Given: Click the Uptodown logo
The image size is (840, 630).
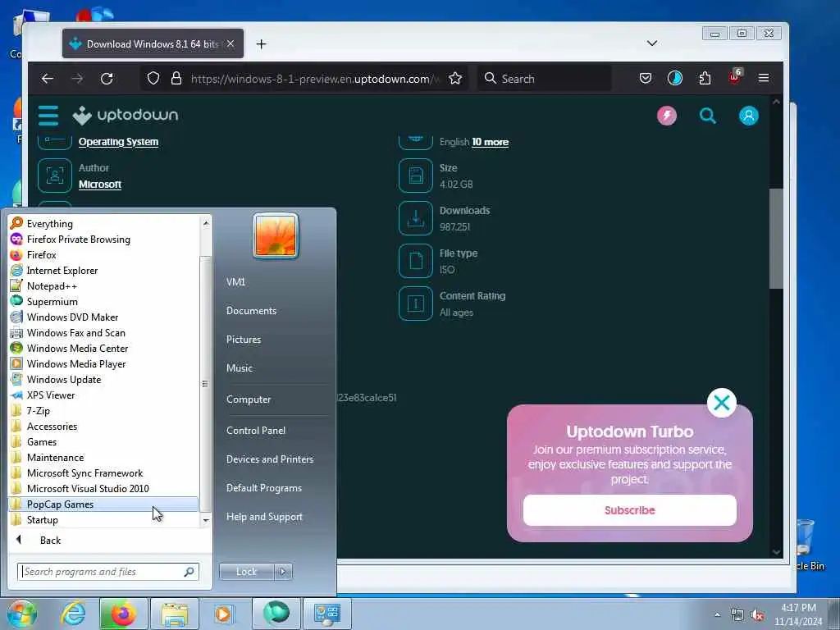Looking at the screenshot, I should 126,115.
